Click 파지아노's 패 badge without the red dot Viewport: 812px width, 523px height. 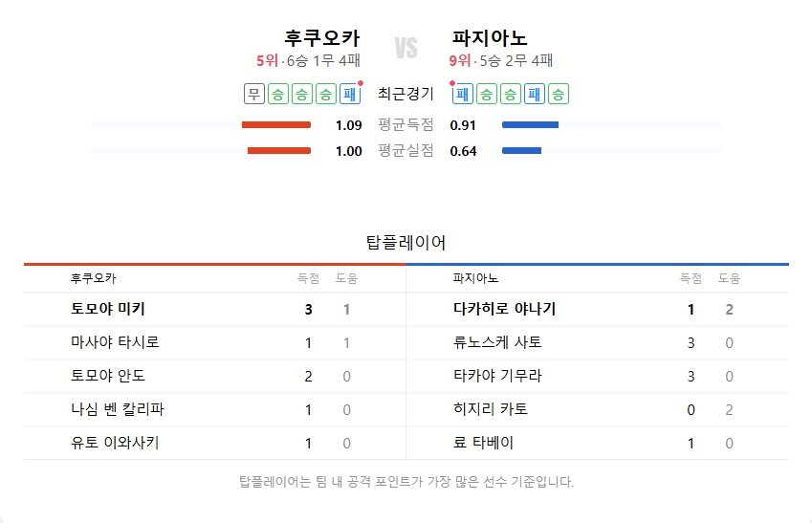(535, 94)
